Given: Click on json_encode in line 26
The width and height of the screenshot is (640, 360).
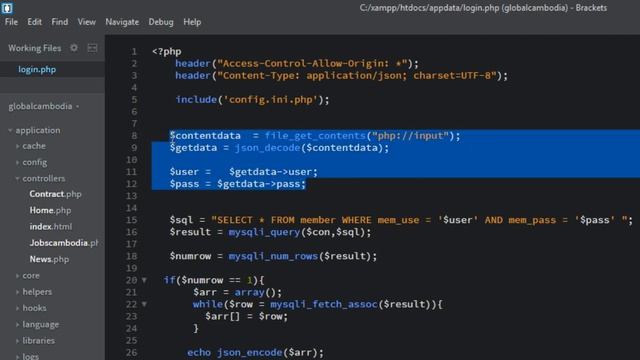Looking at the screenshot, I should 249,353.
